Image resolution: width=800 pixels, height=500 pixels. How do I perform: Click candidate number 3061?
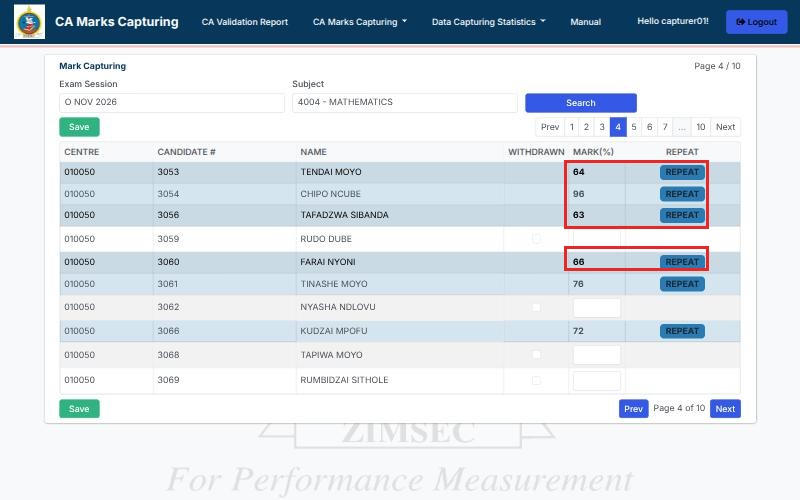pyautogui.click(x=168, y=284)
